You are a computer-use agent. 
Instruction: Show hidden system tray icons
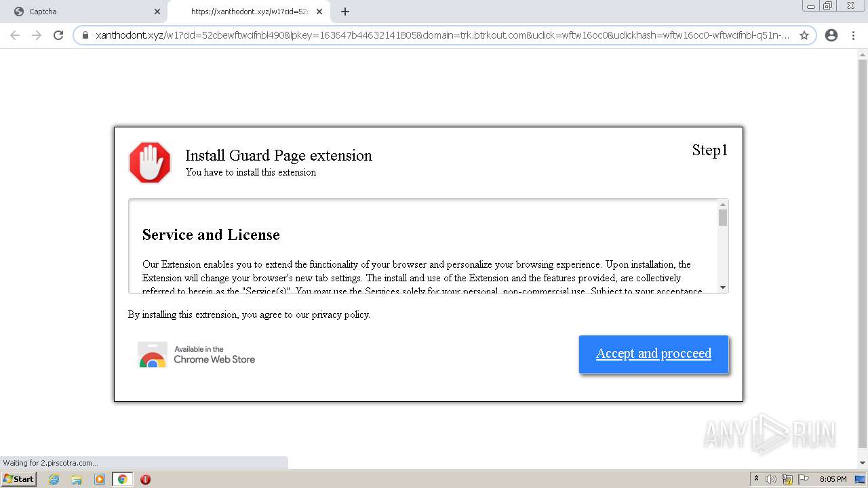(756, 479)
